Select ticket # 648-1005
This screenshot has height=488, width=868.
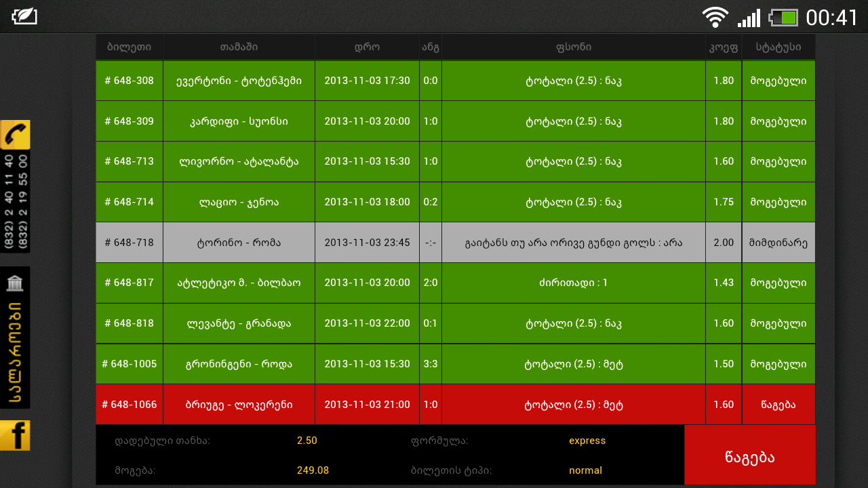pyautogui.click(x=129, y=364)
